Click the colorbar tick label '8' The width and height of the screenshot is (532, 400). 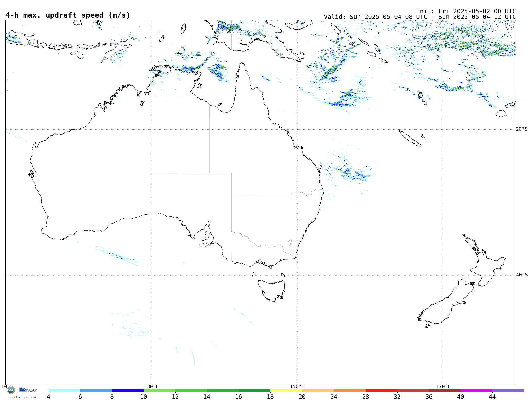click(x=112, y=397)
